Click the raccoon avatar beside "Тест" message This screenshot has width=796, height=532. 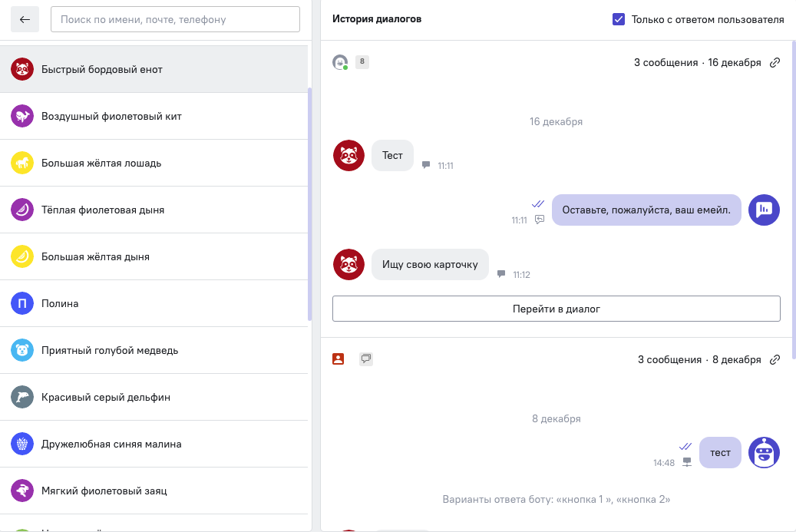tap(348, 155)
